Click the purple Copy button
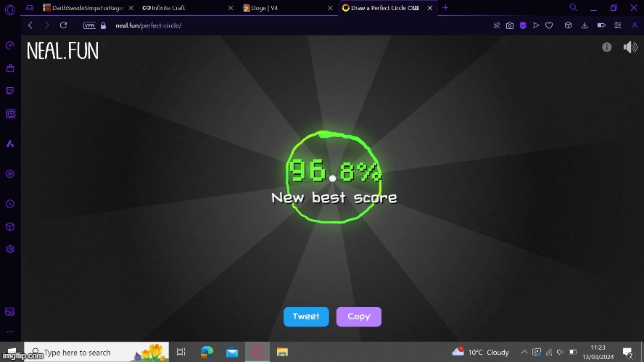644x362 pixels. click(359, 316)
